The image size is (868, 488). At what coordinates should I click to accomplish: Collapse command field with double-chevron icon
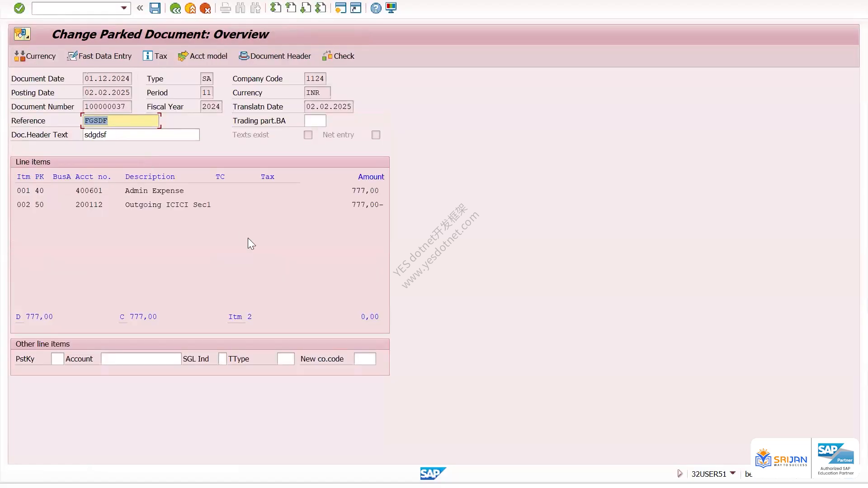tap(140, 8)
